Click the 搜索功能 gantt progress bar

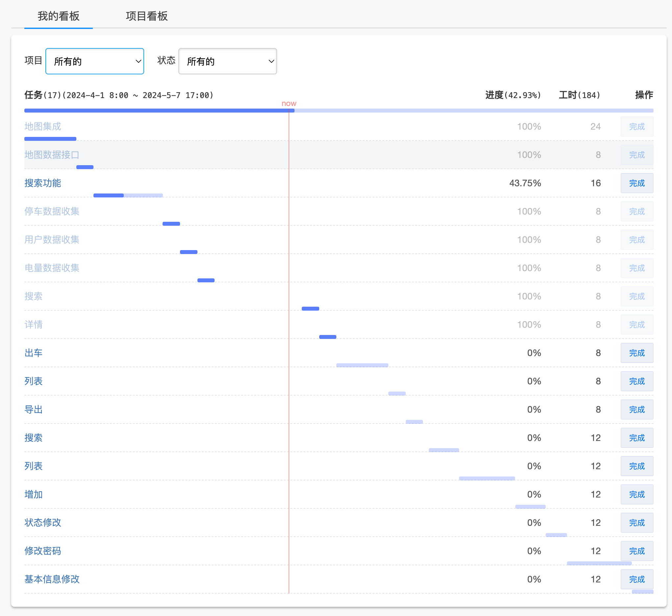(x=128, y=195)
